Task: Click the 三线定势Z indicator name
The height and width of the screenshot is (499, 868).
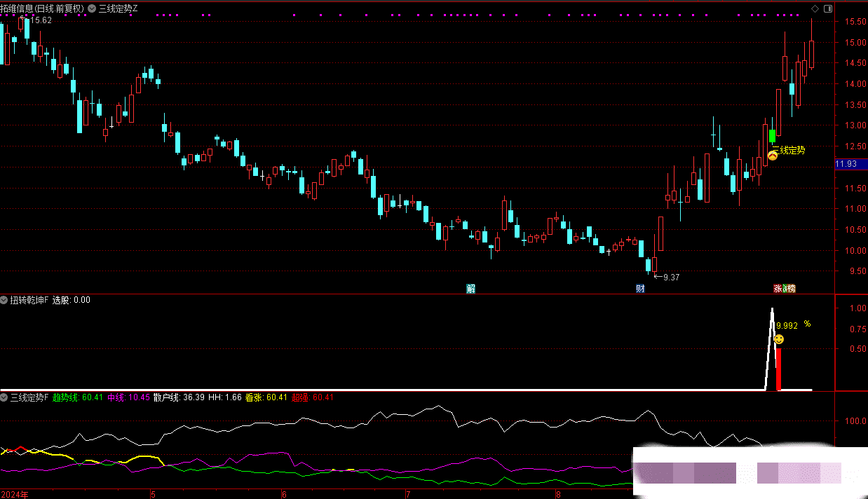Action: click(x=118, y=8)
